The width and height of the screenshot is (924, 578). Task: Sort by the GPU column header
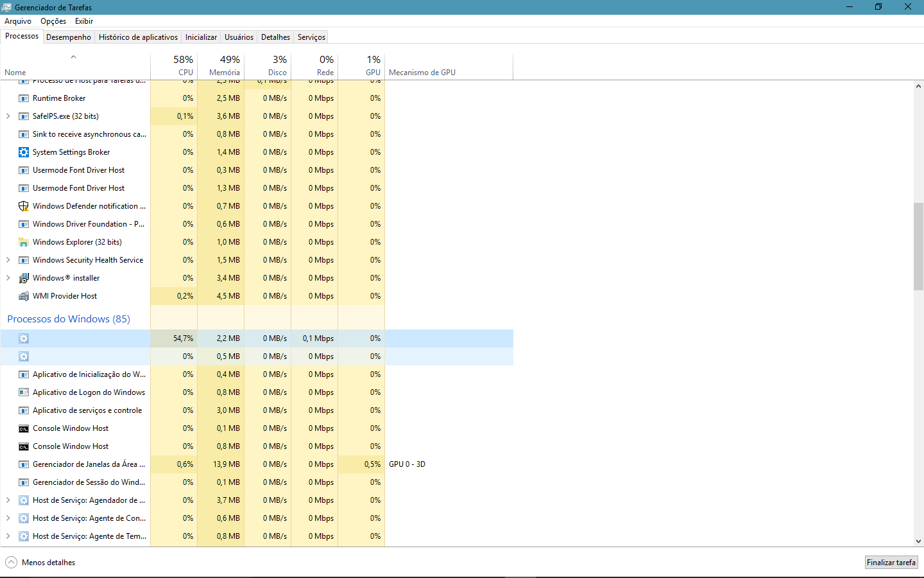click(x=361, y=66)
